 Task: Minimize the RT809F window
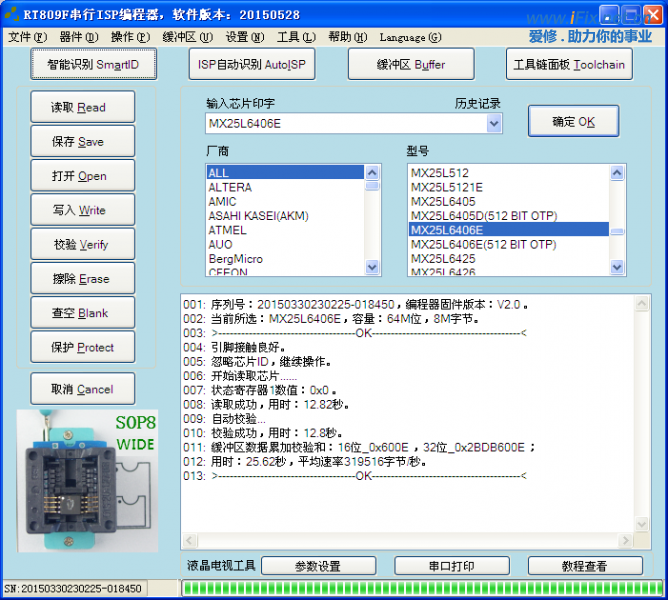tap(609, 15)
